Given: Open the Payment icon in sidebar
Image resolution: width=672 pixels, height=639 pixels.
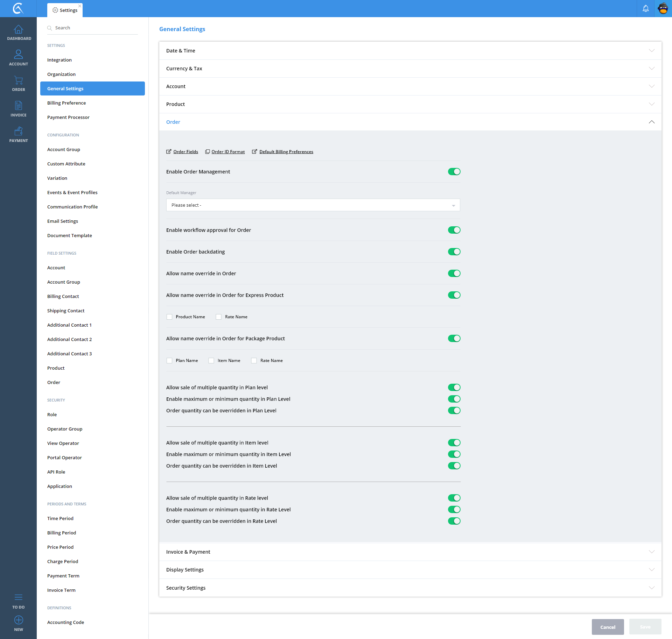Looking at the screenshot, I should (x=18, y=132).
